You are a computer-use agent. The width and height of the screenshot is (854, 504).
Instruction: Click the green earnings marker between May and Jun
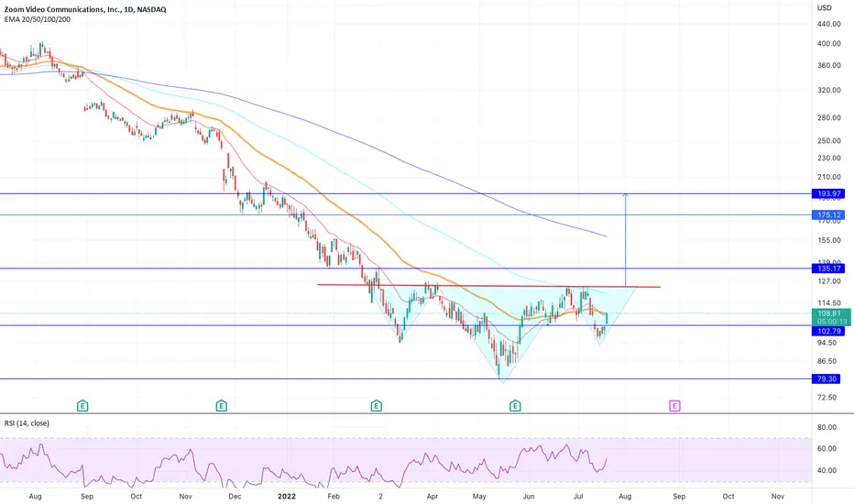(x=515, y=405)
